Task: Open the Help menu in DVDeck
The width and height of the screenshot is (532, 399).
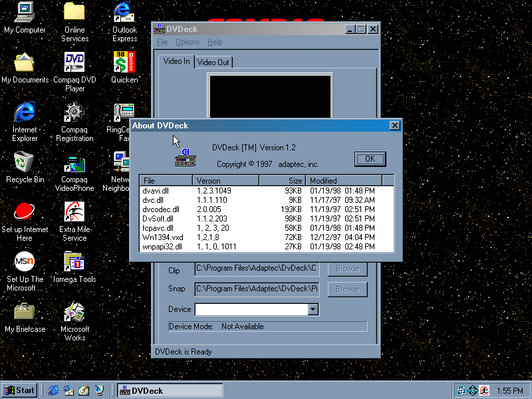Action: click(215, 42)
